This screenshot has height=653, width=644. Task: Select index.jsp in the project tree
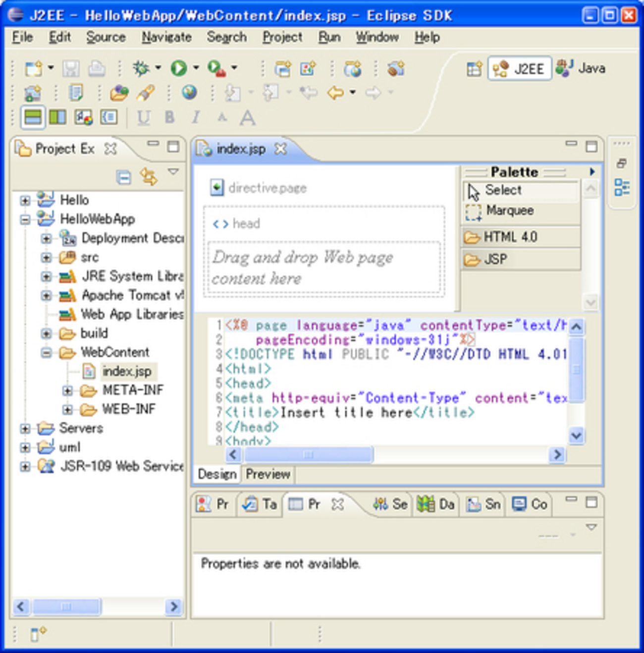tap(127, 371)
